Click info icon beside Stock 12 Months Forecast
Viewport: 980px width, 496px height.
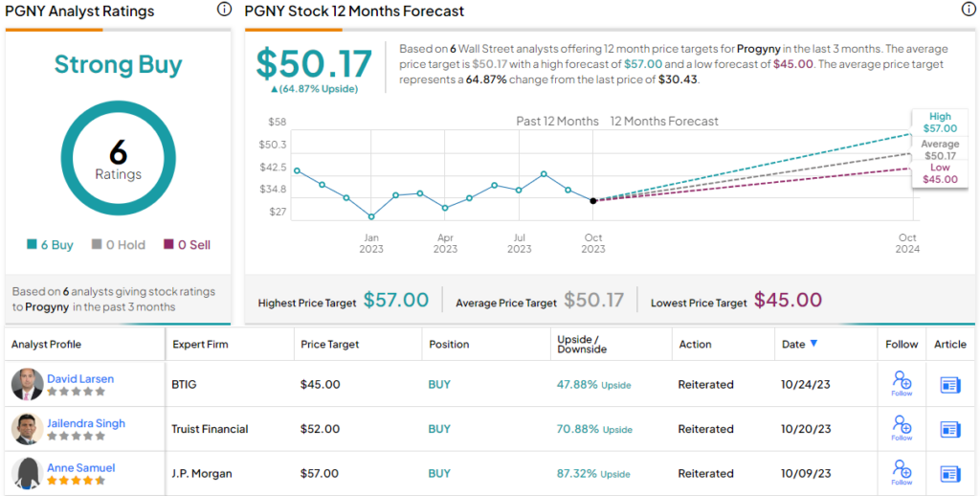[969, 10]
